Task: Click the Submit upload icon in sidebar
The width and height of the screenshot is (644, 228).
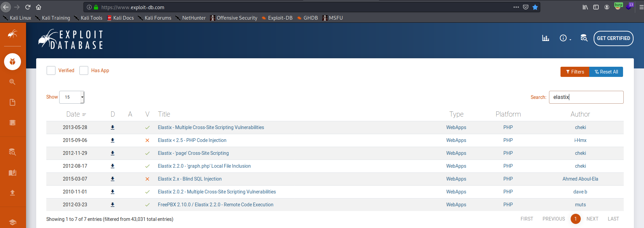Action: pyautogui.click(x=13, y=193)
